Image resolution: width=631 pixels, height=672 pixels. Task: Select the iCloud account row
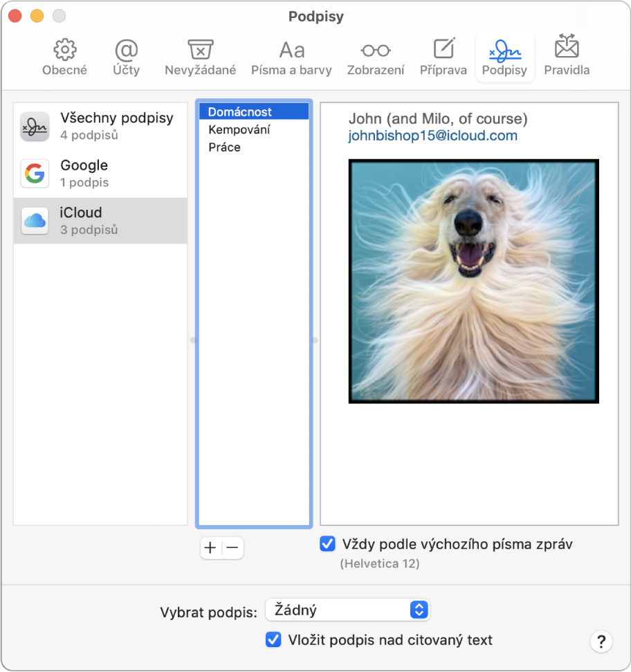(x=100, y=221)
